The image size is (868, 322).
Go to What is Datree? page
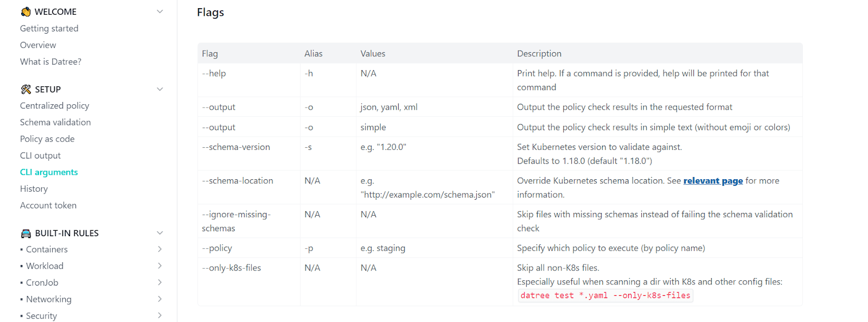[x=50, y=62]
